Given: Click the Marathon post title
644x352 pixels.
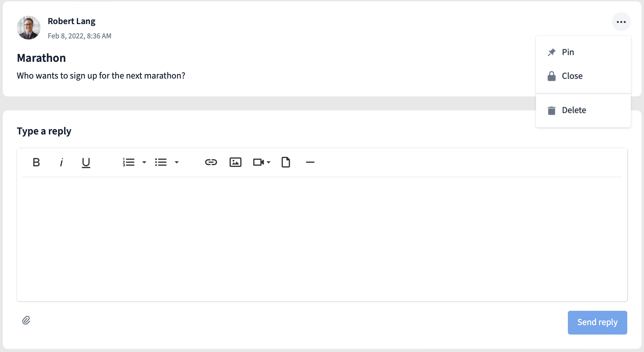Looking at the screenshot, I should point(41,58).
